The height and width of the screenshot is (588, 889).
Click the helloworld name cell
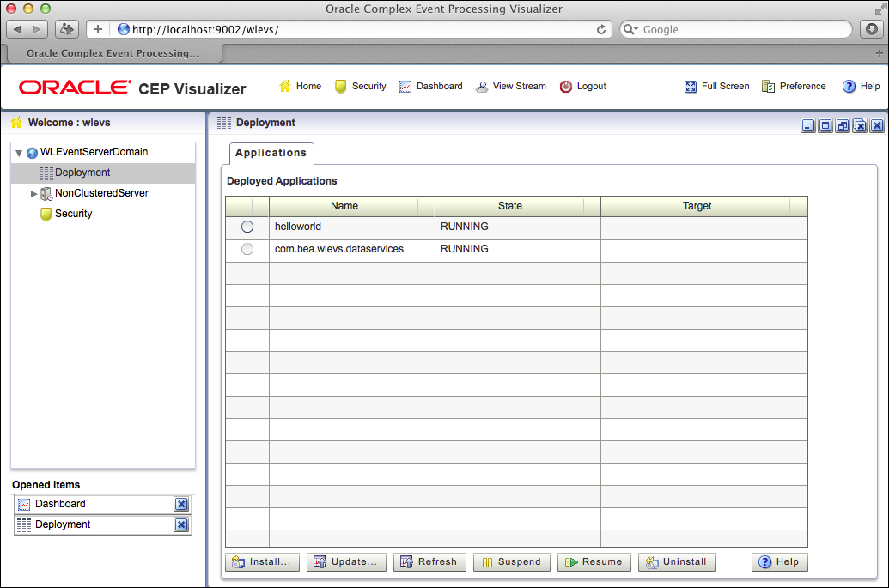351,227
